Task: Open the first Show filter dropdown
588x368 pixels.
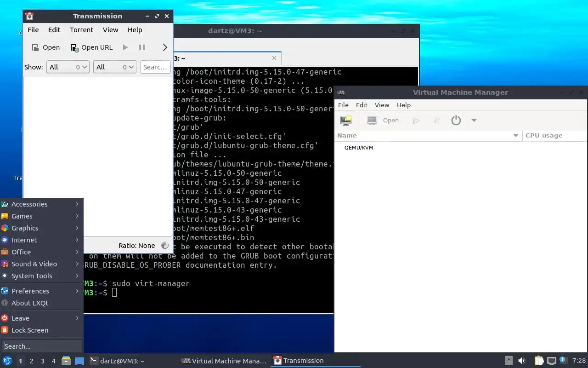Action: (68, 67)
